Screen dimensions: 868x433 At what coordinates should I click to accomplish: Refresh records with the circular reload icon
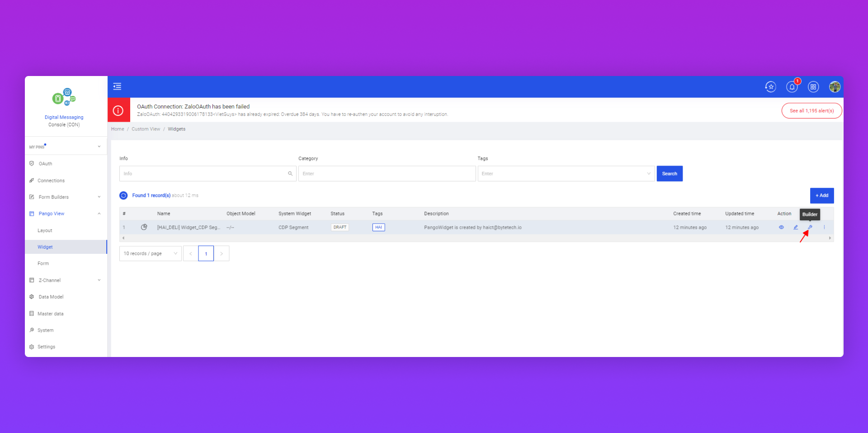pyautogui.click(x=123, y=195)
